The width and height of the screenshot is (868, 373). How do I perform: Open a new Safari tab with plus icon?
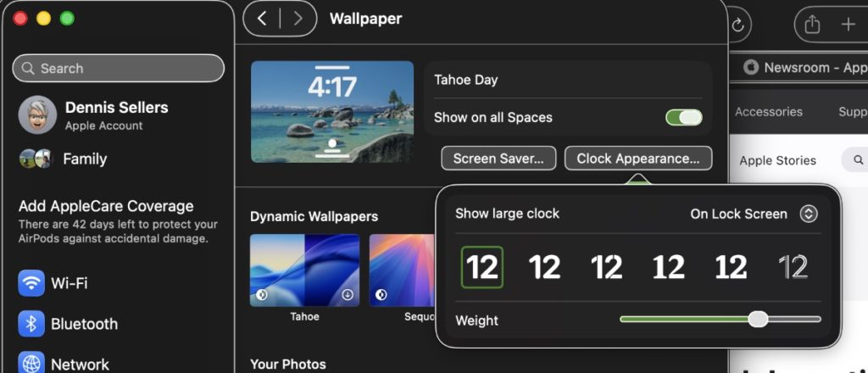(848, 25)
